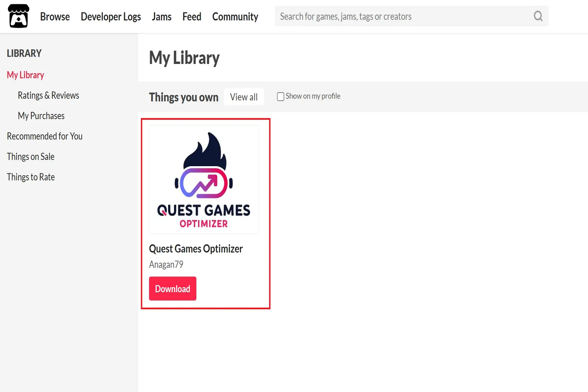Screen dimensions: 588x392
Task: Enable the Show on my profile checkbox
Action: point(280,96)
